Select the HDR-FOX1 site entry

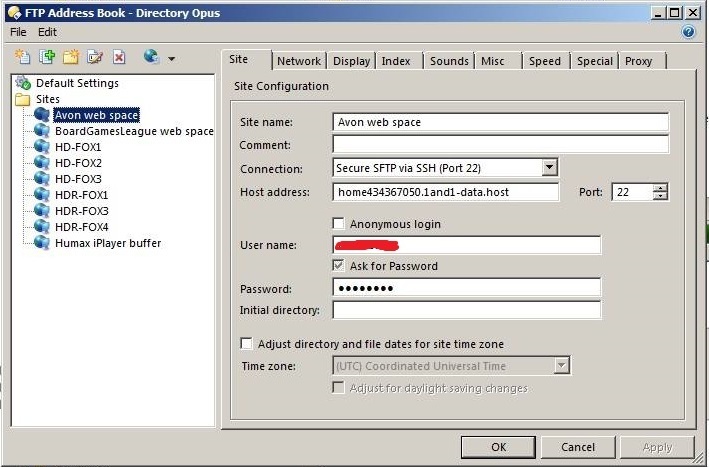coord(81,195)
